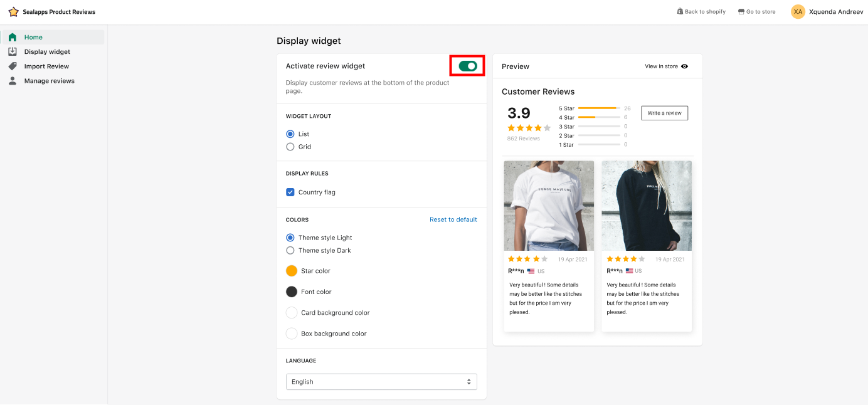Click the 3.9 average rating number
This screenshot has width=868, height=405.
click(519, 113)
